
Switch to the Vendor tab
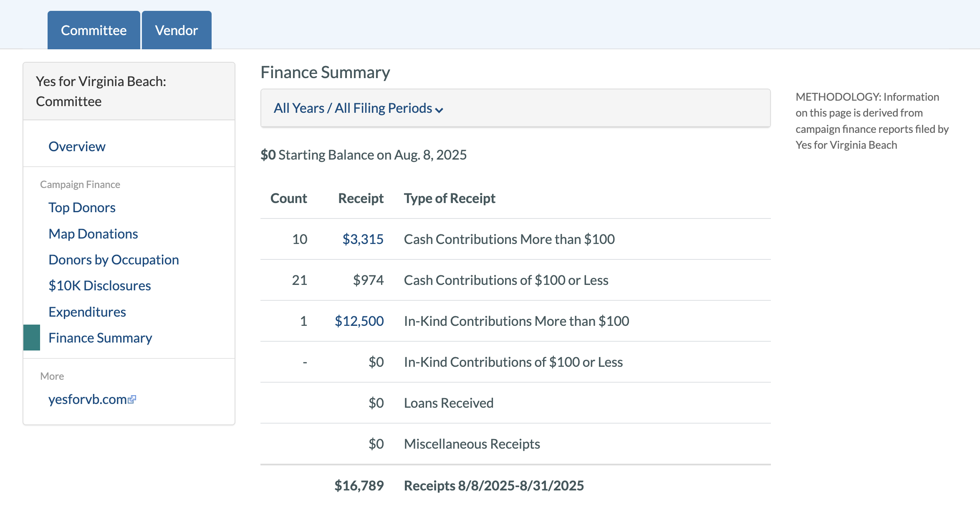tap(177, 30)
